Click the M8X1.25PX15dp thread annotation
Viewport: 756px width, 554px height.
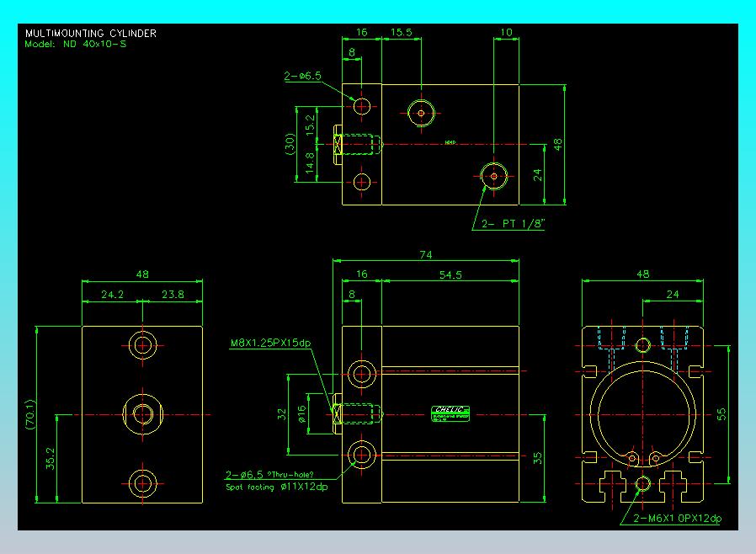pyautogui.click(x=270, y=343)
